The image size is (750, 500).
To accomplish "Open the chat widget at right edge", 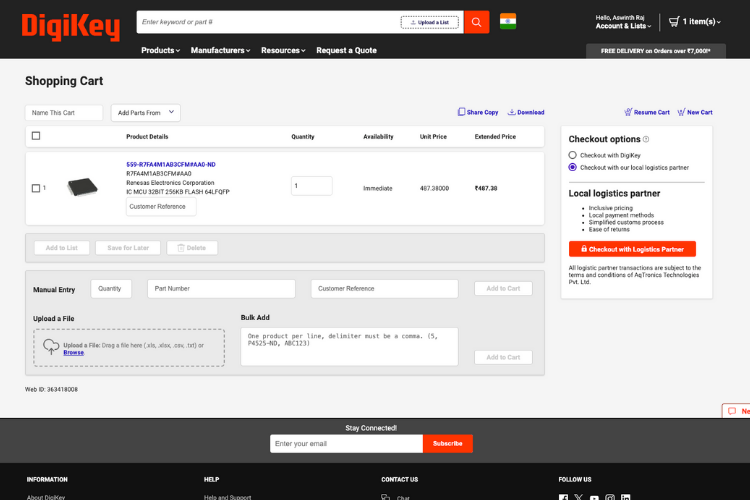I will 737,411.
